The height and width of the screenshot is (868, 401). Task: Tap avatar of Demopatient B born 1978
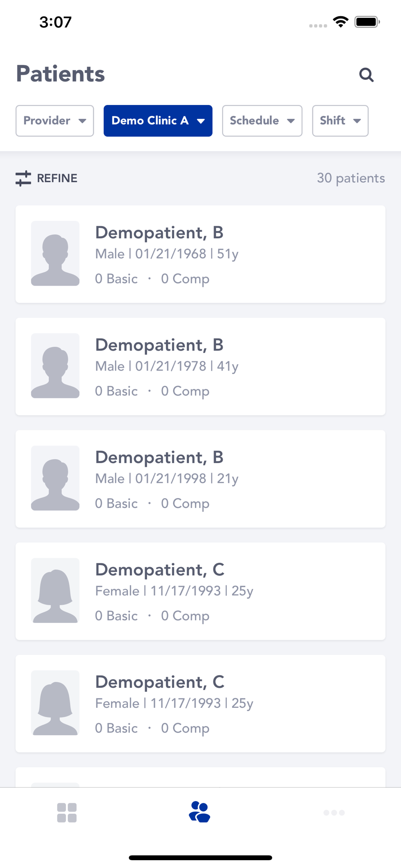coord(55,366)
